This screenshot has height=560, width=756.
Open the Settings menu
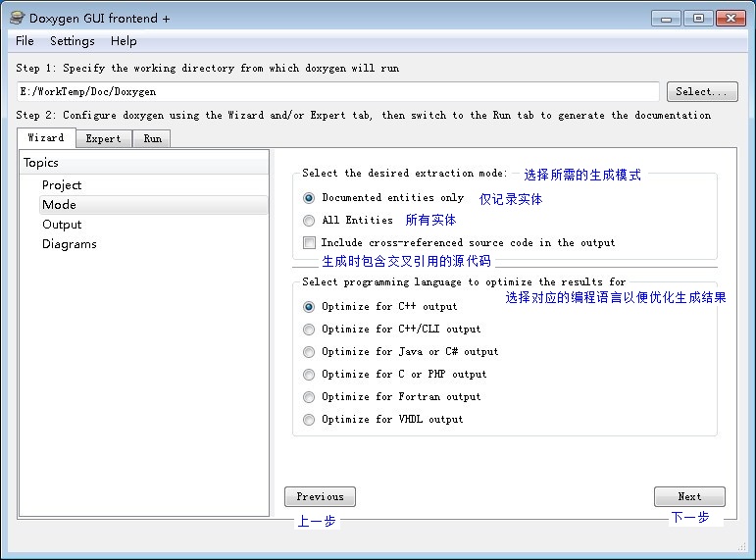[73, 41]
